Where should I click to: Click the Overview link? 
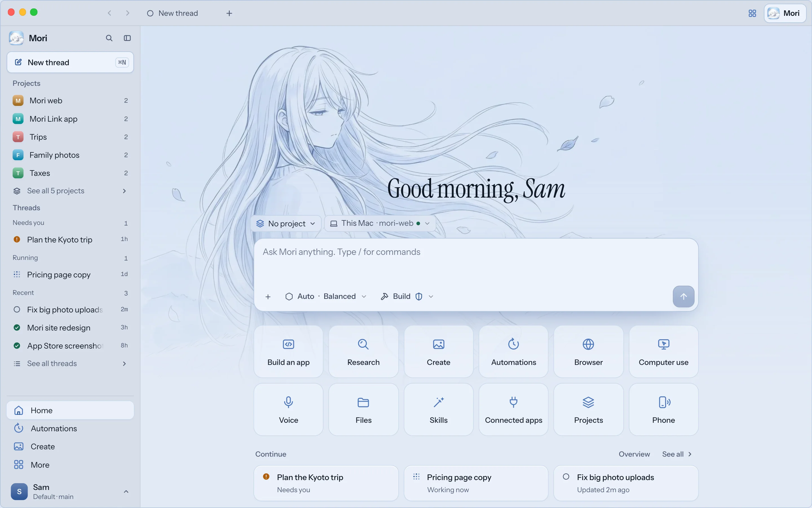tap(634, 454)
